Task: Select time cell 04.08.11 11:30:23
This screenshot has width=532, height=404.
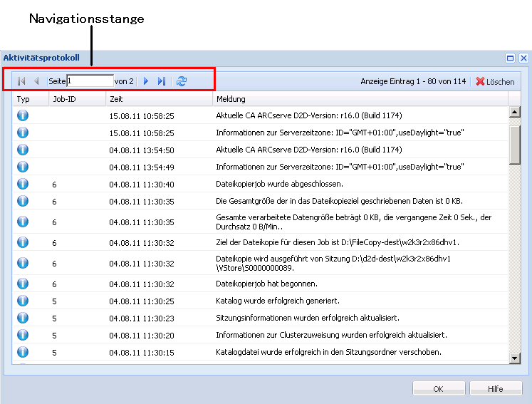Action: click(142, 318)
